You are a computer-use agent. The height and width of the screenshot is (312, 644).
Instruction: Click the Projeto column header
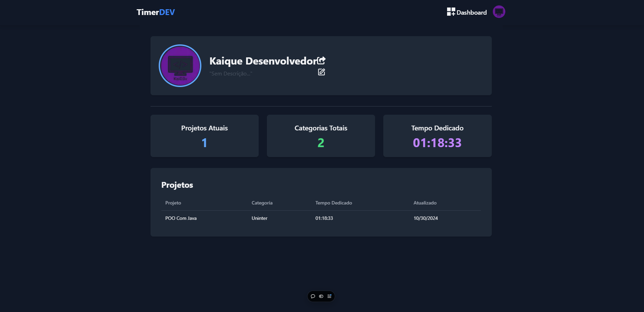pos(173,202)
